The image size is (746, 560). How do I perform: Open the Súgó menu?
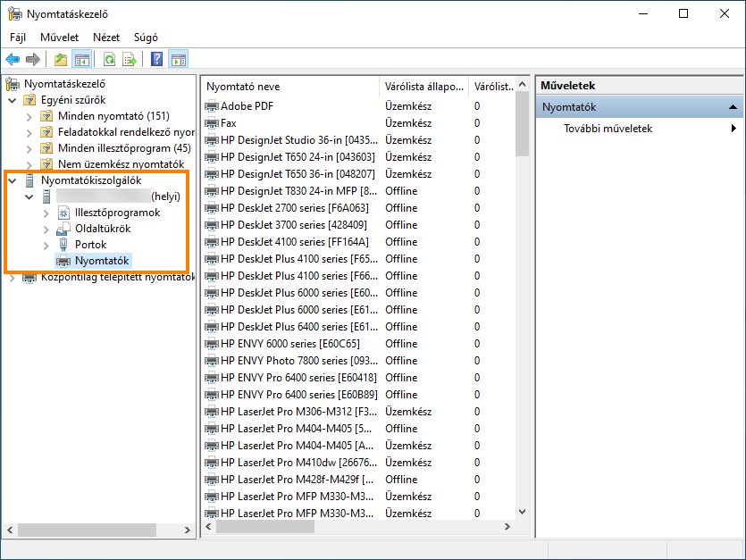(x=146, y=38)
